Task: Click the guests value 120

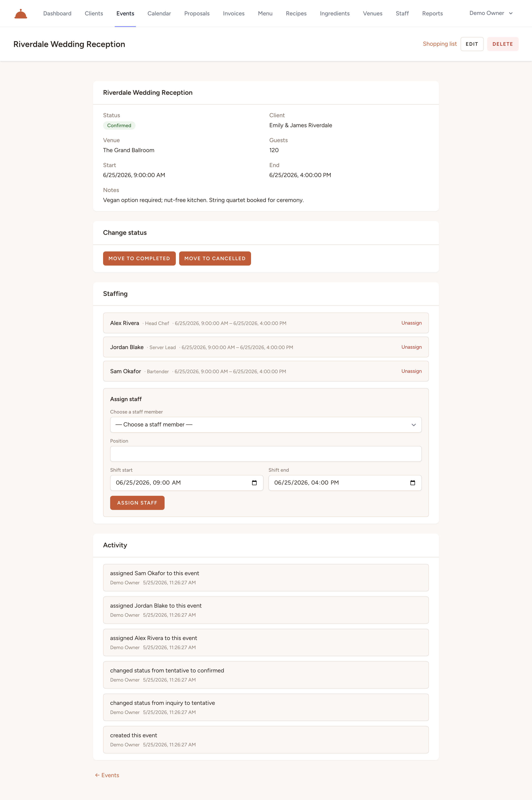Action: click(x=274, y=150)
